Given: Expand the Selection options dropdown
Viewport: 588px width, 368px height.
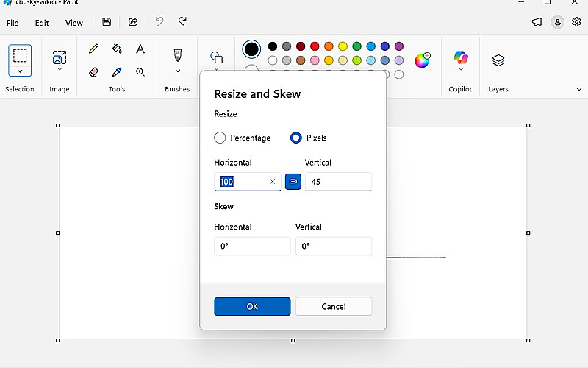Looking at the screenshot, I should pos(20,71).
